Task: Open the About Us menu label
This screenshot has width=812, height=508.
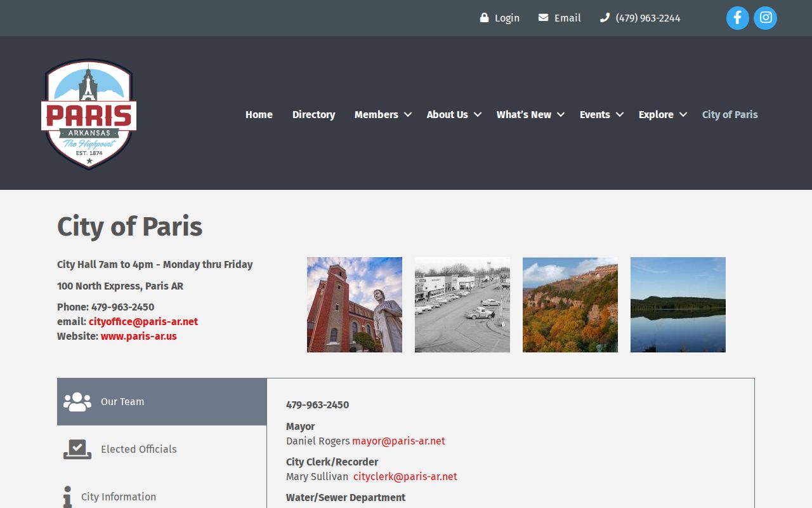Action: click(x=447, y=114)
